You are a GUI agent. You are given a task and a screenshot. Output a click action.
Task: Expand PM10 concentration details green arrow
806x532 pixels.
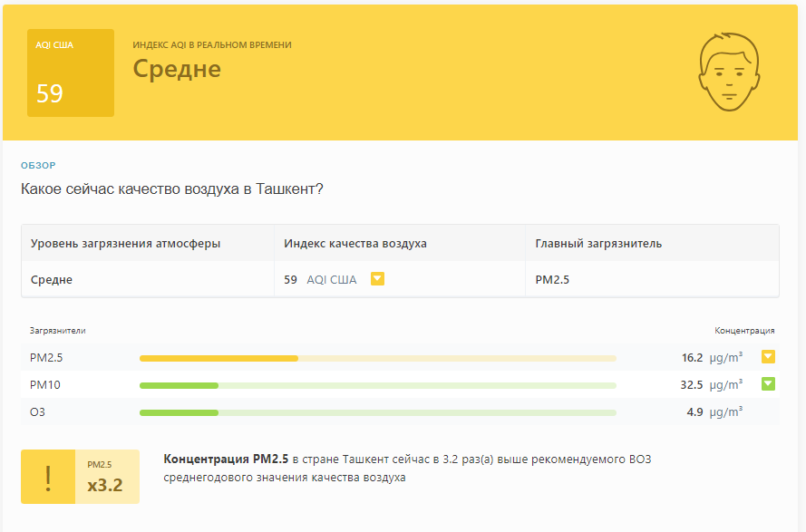click(768, 384)
